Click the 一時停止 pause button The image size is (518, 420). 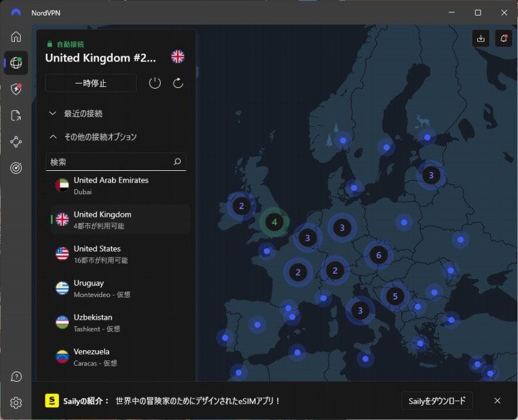tap(91, 83)
